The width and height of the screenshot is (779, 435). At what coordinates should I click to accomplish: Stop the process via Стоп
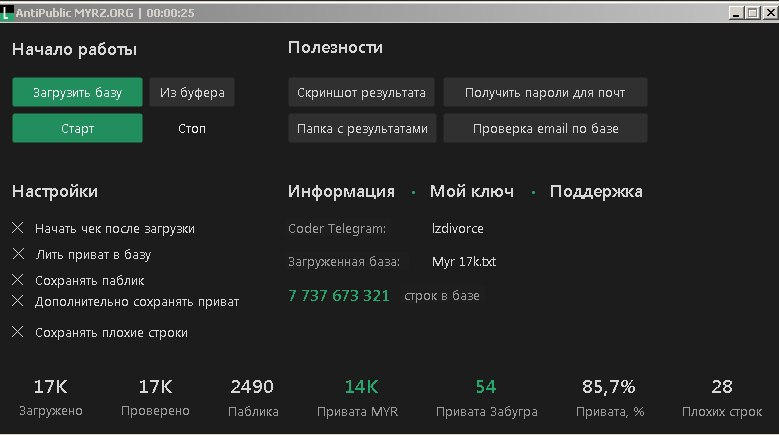coord(192,128)
